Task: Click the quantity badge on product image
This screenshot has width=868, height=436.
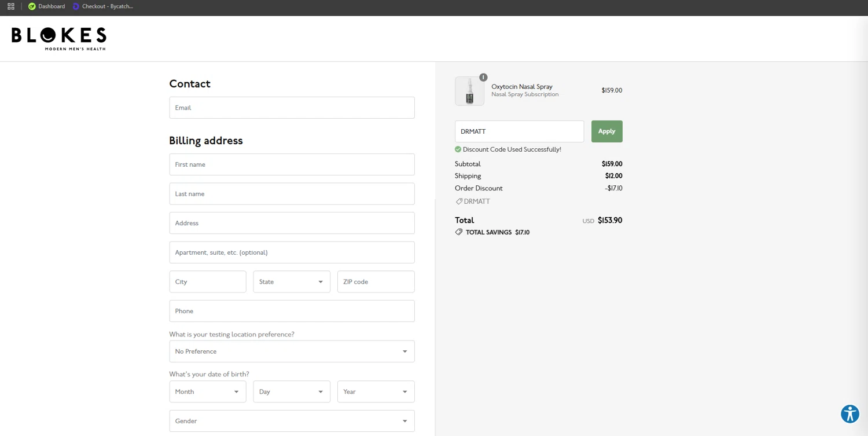Action: tap(483, 77)
